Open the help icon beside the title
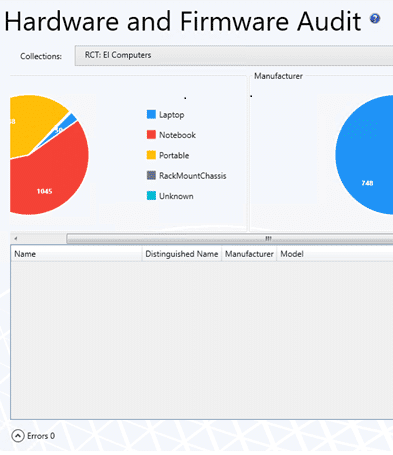 tap(375, 18)
